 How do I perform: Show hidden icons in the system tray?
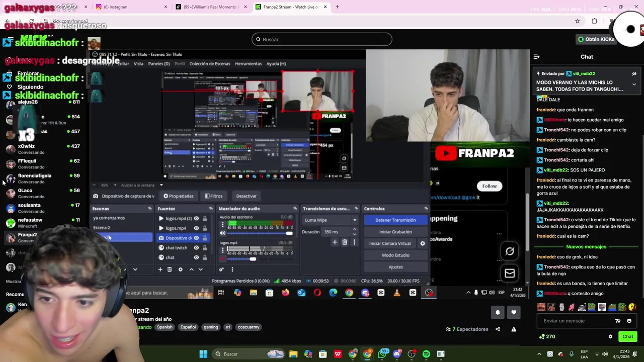click(x=539, y=354)
